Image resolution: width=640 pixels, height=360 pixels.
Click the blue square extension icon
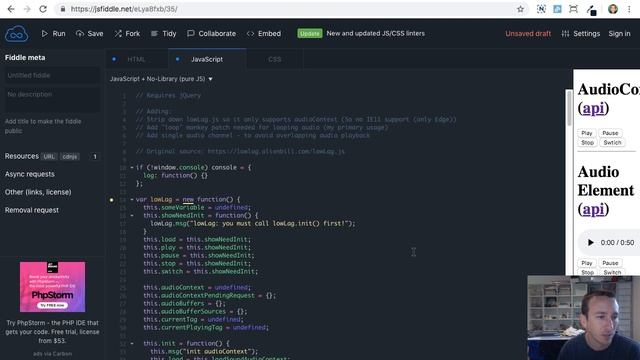tap(557, 9)
